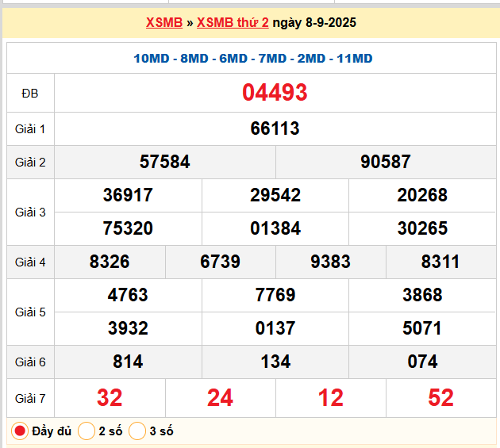500x448 pixels.
Task: Click the Giải 4 number 6739
Action: [x=221, y=262]
